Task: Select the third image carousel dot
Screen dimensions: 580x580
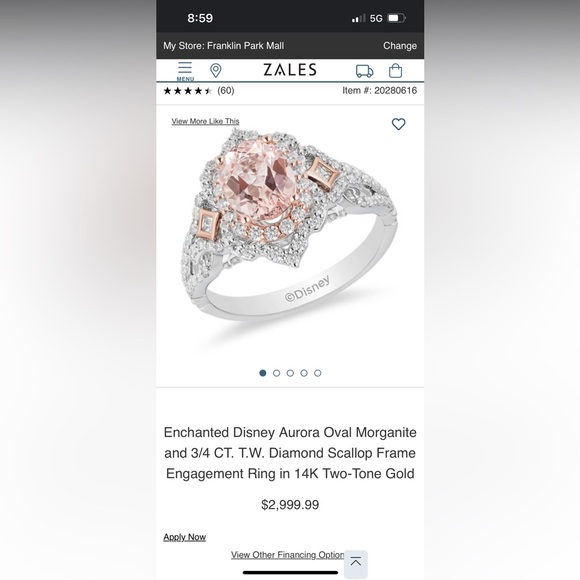Action: coord(290,373)
